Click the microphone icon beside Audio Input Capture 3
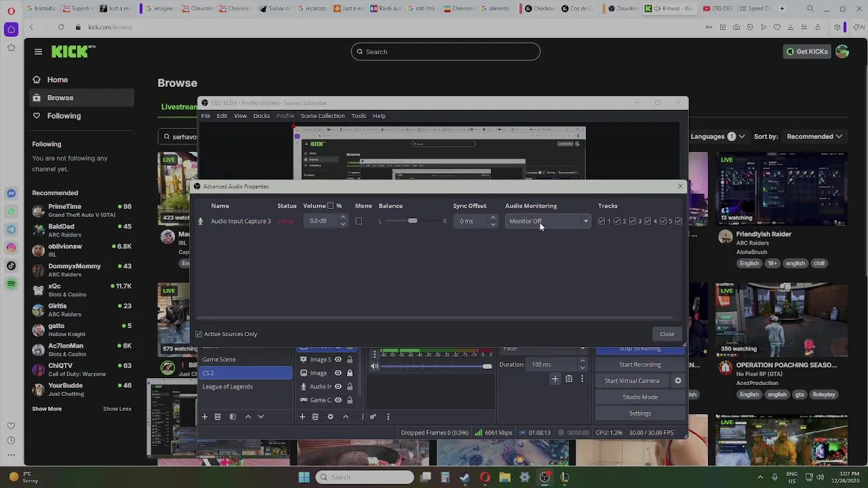The width and height of the screenshot is (868, 488). tap(200, 221)
